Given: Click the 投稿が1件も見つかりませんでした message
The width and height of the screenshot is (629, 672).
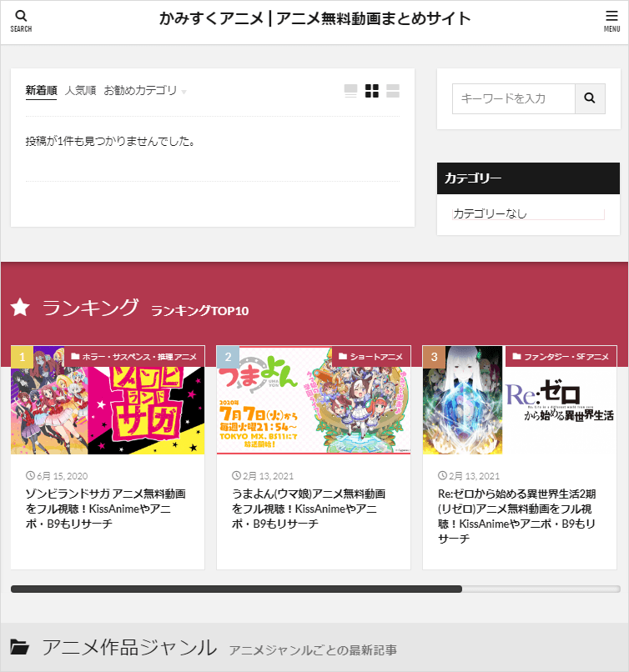Looking at the screenshot, I should coord(111,141).
